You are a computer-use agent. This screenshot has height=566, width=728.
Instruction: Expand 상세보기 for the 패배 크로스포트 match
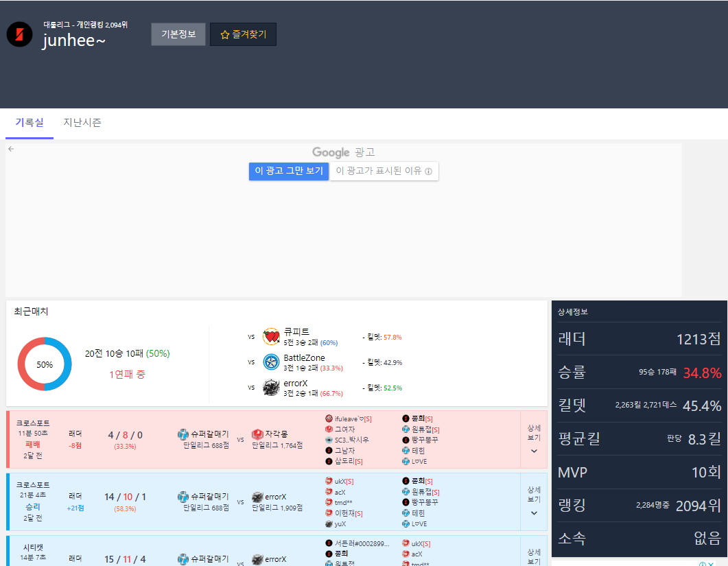point(534,439)
